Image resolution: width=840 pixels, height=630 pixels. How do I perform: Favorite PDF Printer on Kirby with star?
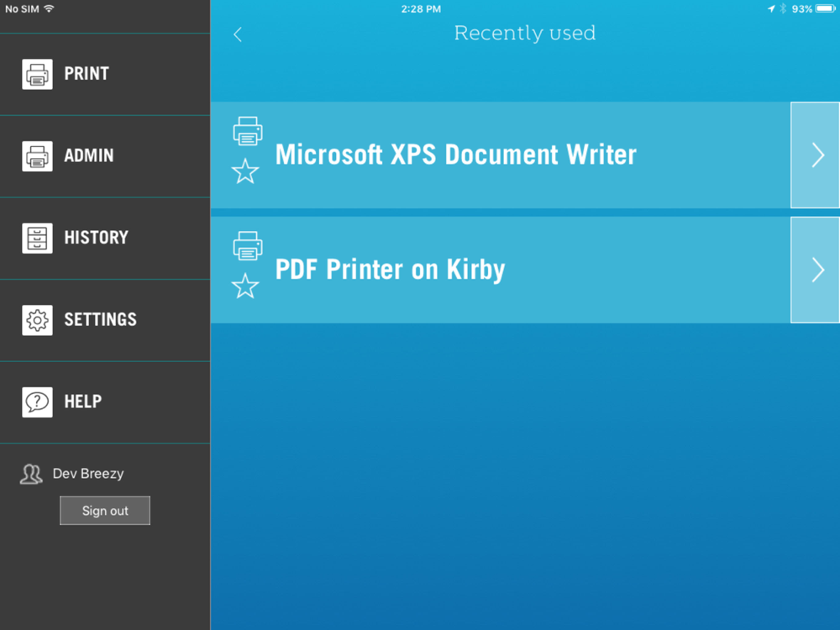point(245,286)
